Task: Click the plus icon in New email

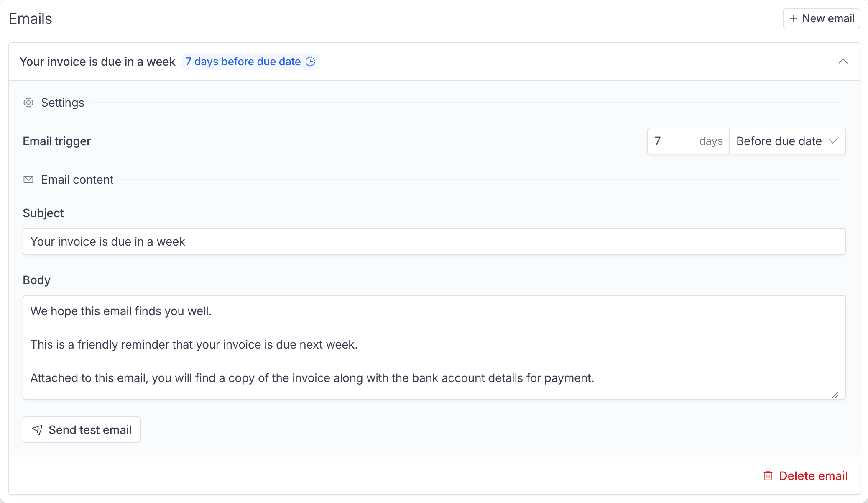Action: pyautogui.click(x=793, y=18)
